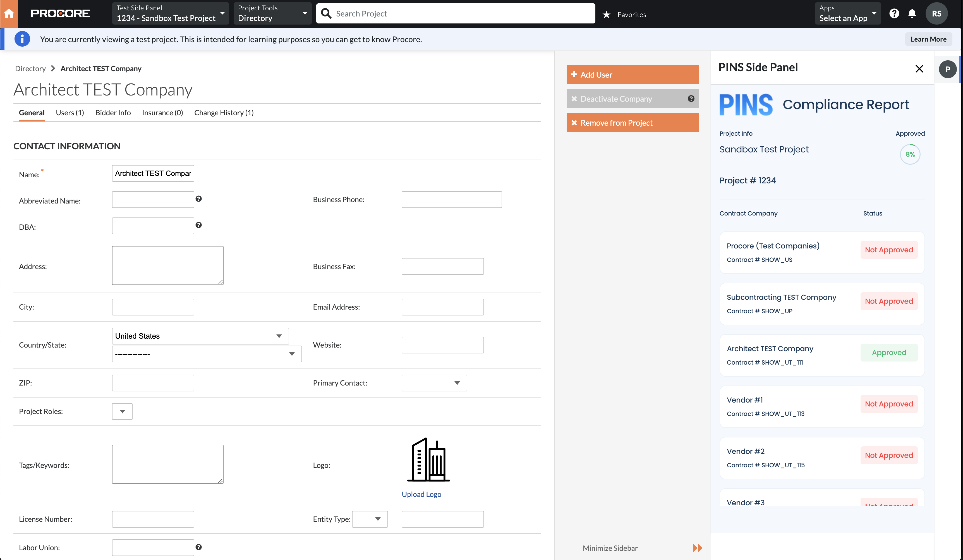Image resolution: width=963 pixels, height=560 pixels.
Task: Click the Procore logo
Action: (x=60, y=14)
